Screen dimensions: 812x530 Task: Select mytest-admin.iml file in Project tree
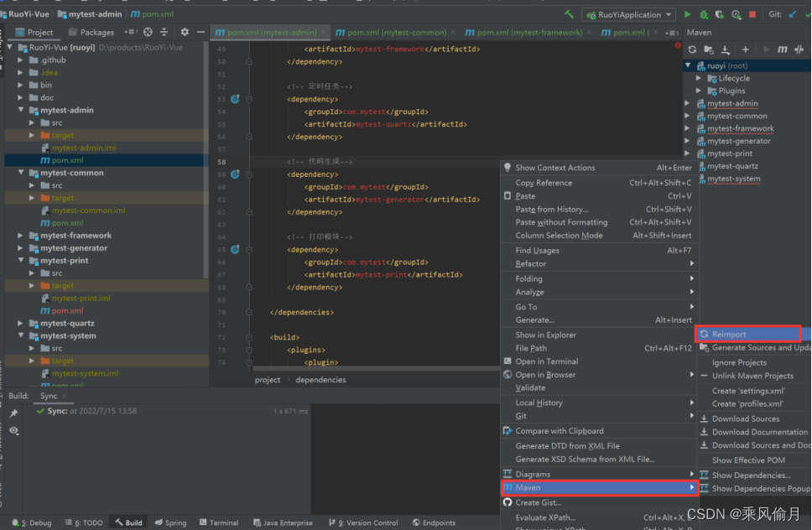83,148
